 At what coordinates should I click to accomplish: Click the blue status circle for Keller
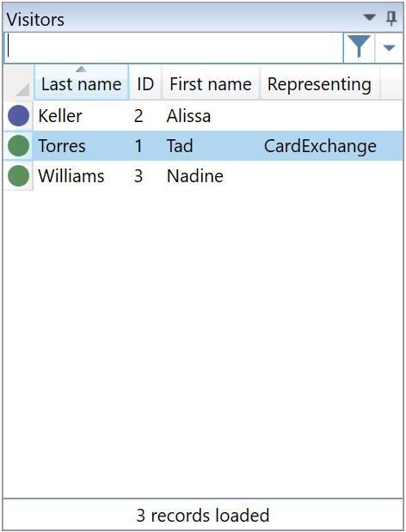pyautogui.click(x=18, y=116)
